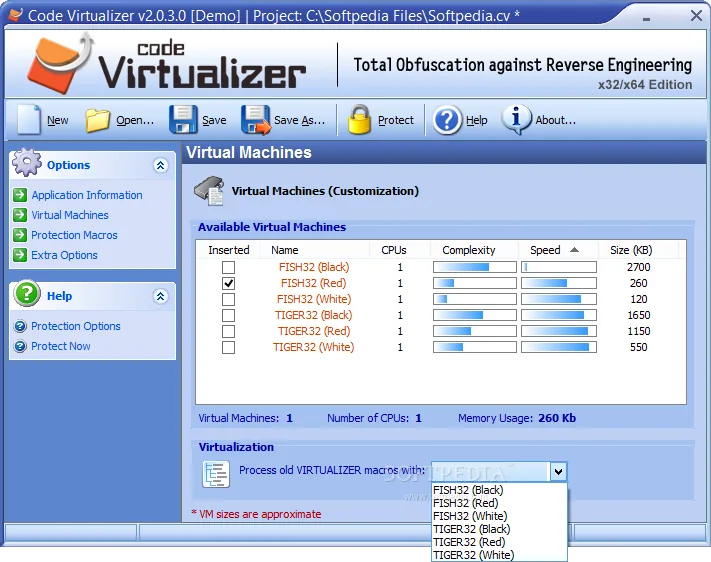Click the TIGER32 (Red) name cell

click(314, 331)
